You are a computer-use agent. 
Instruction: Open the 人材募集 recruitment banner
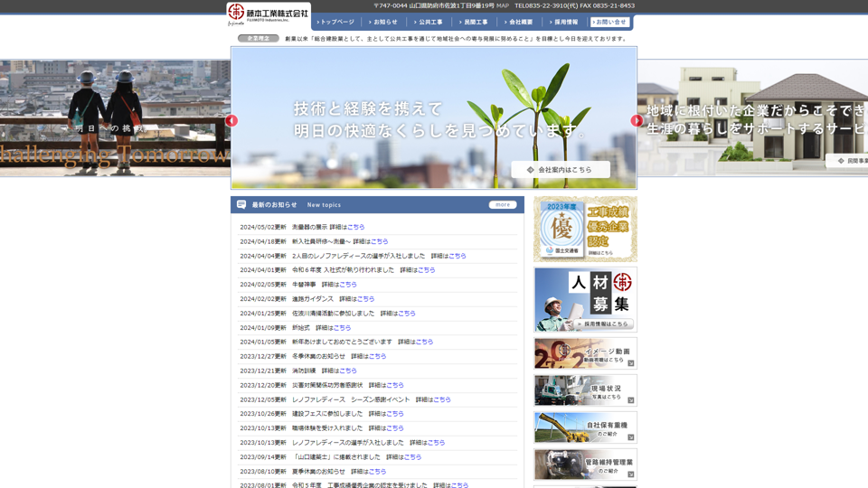coord(585,299)
